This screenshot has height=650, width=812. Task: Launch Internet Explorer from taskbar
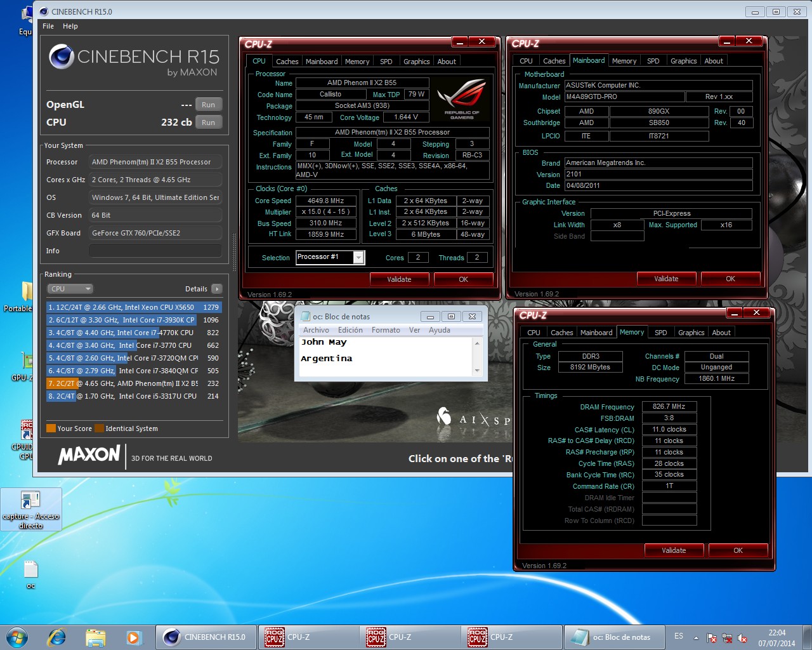tap(56, 637)
